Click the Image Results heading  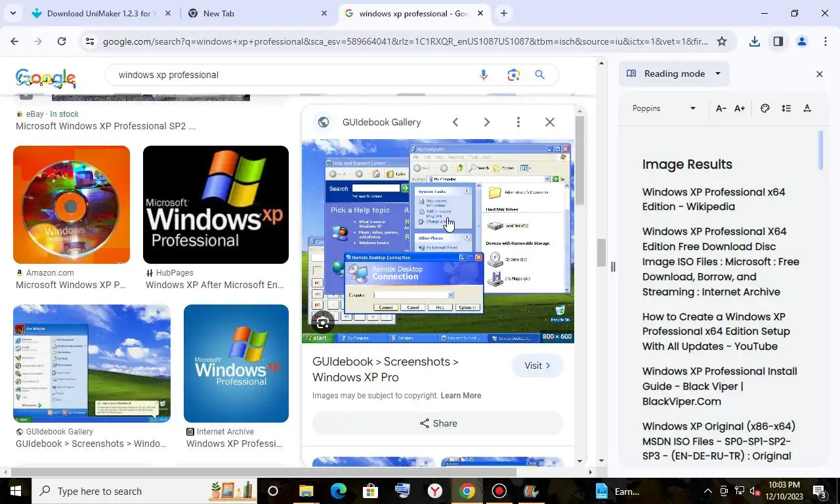click(x=687, y=165)
